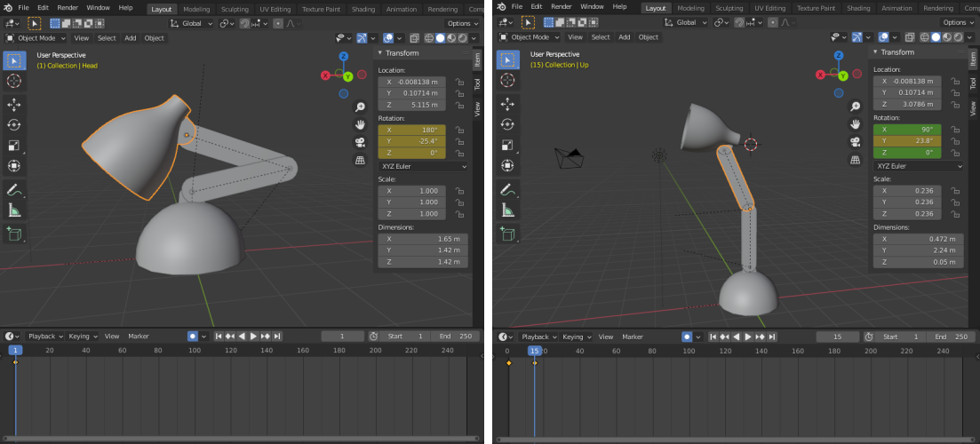The height and width of the screenshot is (444, 980).
Task: Click pan view hand icon in right viewport
Action: coord(855,124)
